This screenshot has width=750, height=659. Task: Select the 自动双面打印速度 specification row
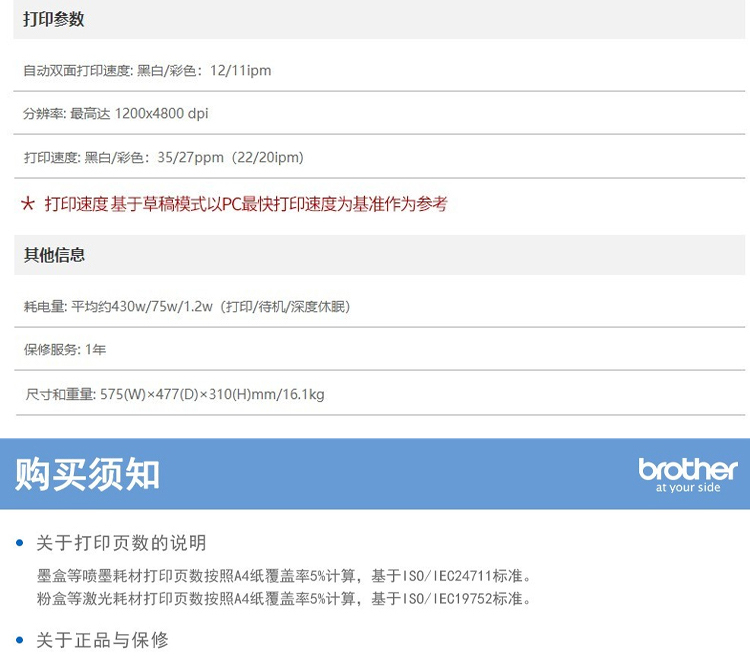click(x=379, y=70)
